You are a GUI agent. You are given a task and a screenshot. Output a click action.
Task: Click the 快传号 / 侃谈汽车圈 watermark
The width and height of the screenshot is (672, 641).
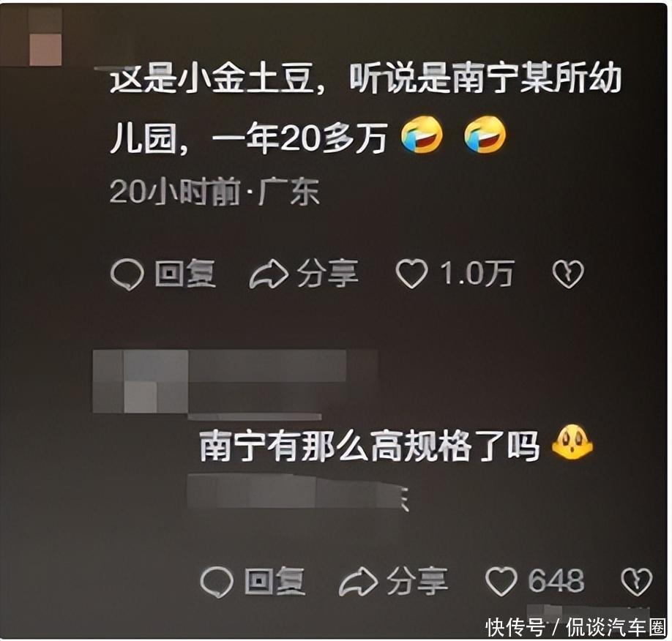click(x=576, y=628)
